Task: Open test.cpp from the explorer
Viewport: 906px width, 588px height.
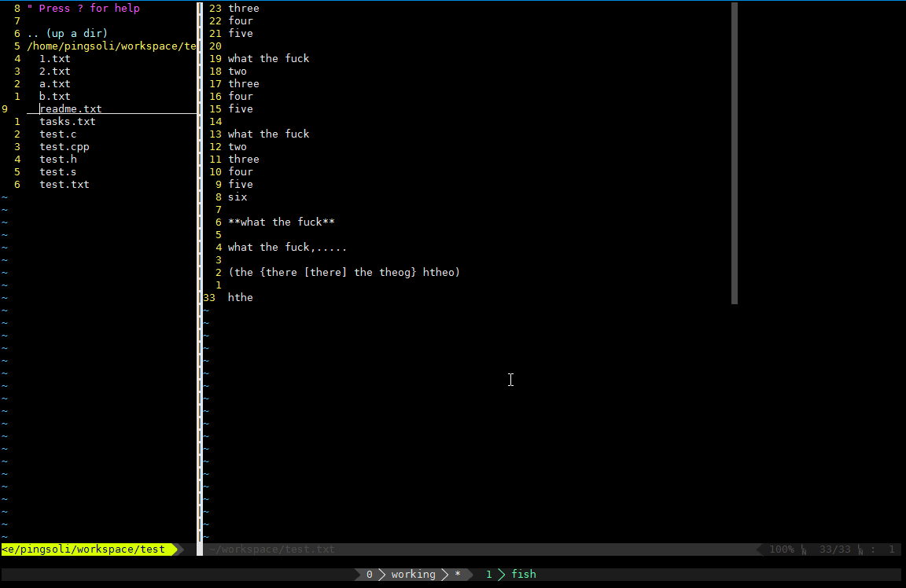Action: coord(64,146)
